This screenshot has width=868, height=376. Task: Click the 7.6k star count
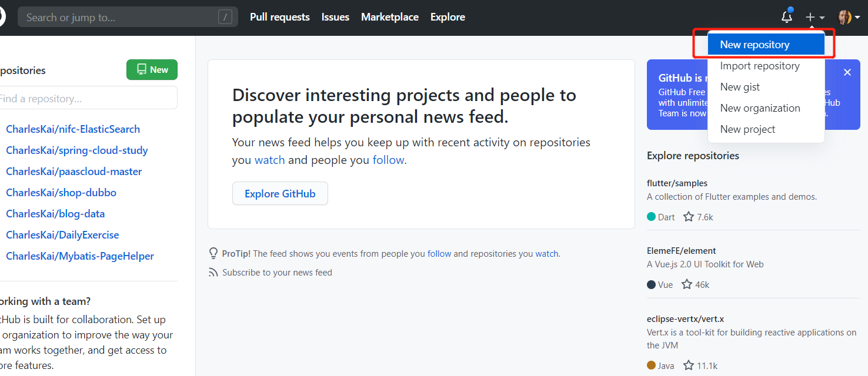click(705, 217)
